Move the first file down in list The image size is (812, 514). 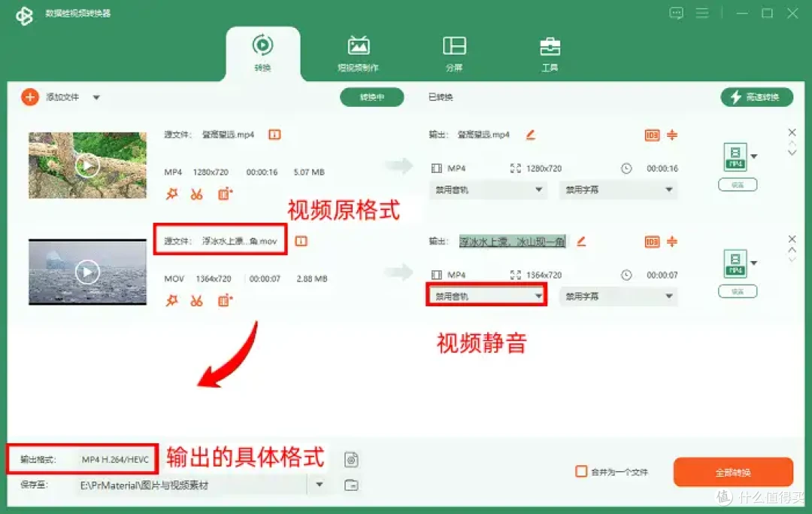tap(792, 152)
